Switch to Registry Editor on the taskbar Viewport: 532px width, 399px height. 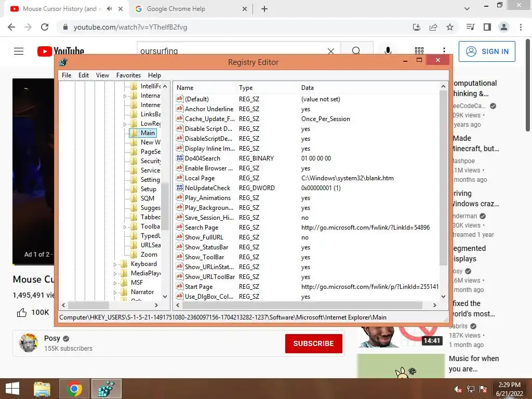tap(106, 389)
